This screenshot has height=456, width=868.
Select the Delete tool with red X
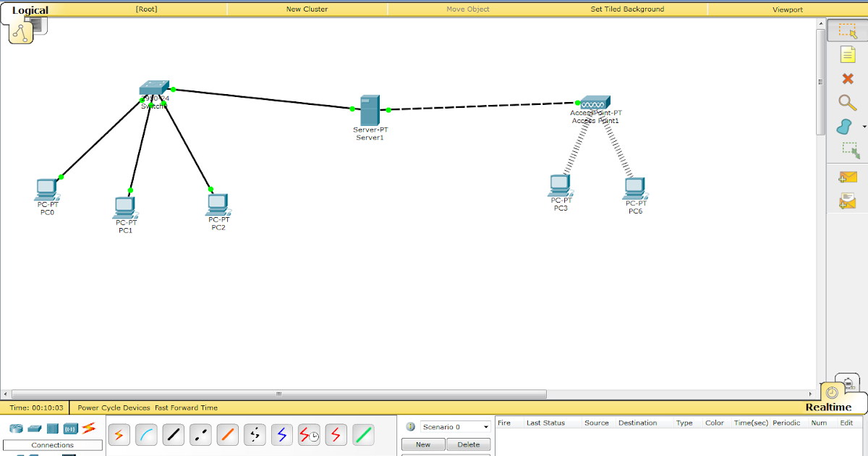tap(846, 78)
